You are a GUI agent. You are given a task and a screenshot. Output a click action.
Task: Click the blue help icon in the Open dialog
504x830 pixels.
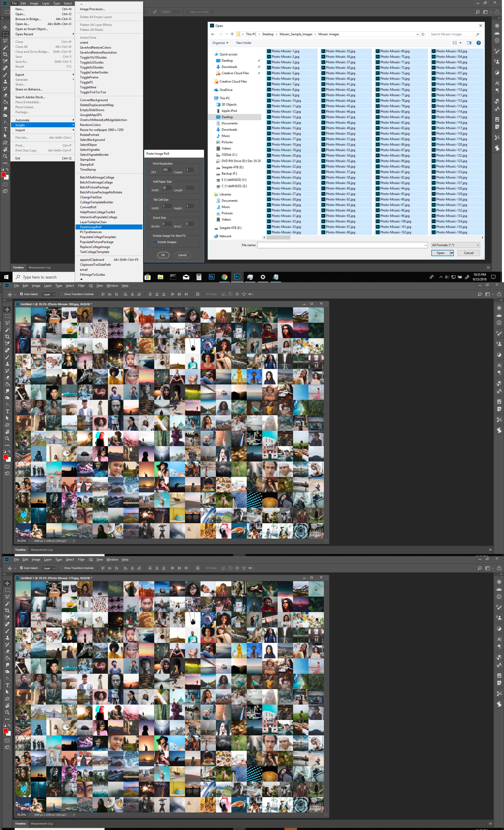(478, 43)
